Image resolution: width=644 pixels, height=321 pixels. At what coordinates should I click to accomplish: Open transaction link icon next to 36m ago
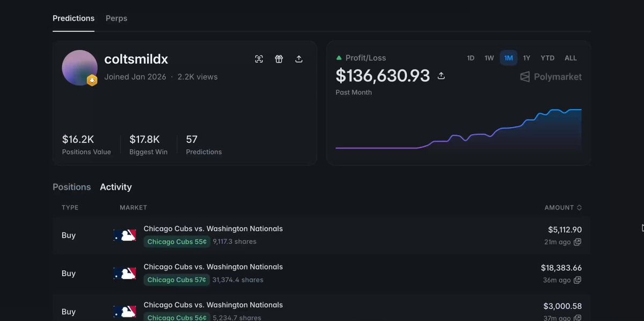577,280
